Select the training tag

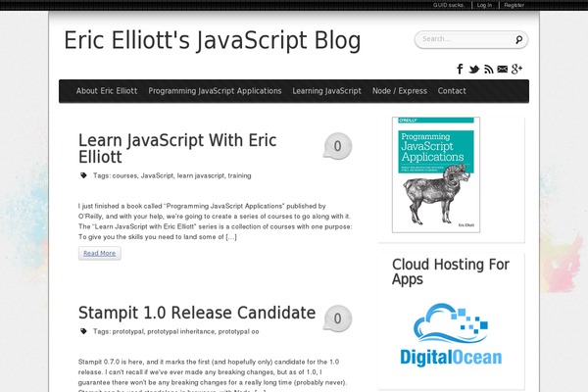239,175
